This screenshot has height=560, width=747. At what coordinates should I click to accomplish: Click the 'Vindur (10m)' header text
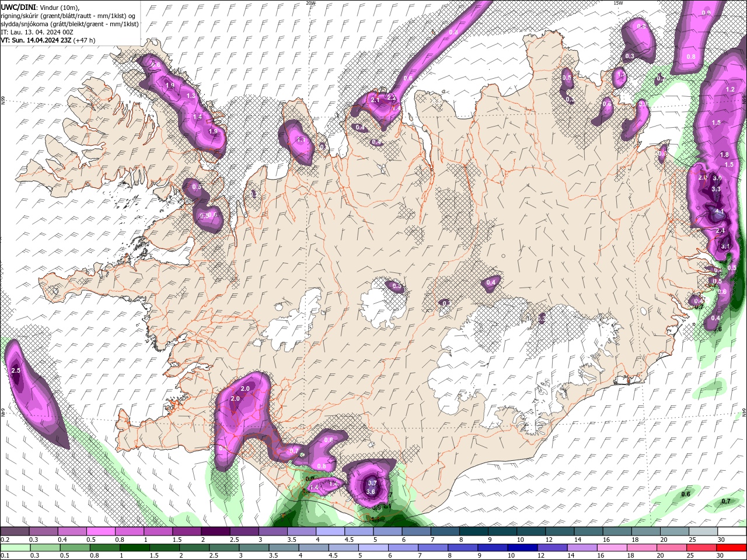[x=58, y=7]
